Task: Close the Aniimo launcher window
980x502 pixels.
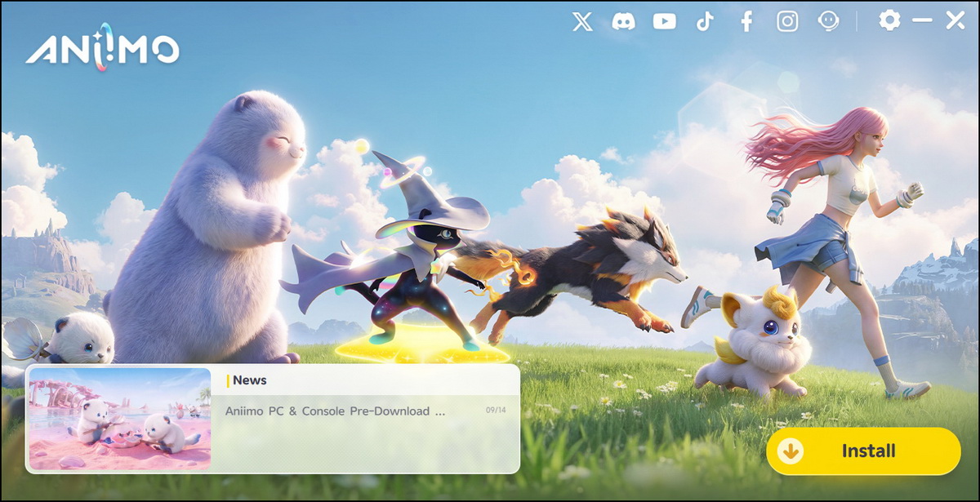Action: (955, 20)
